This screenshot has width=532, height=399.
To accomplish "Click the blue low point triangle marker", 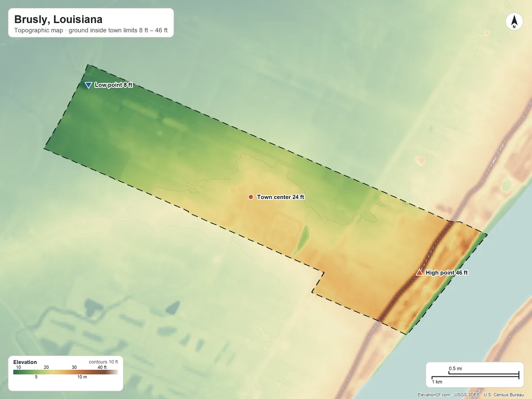I will (x=88, y=85).
